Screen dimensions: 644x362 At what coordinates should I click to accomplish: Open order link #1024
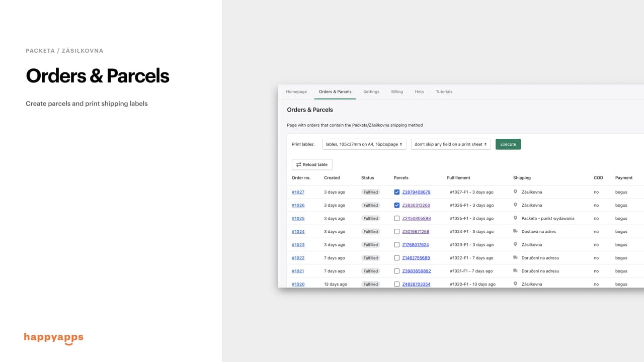[298, 232]
